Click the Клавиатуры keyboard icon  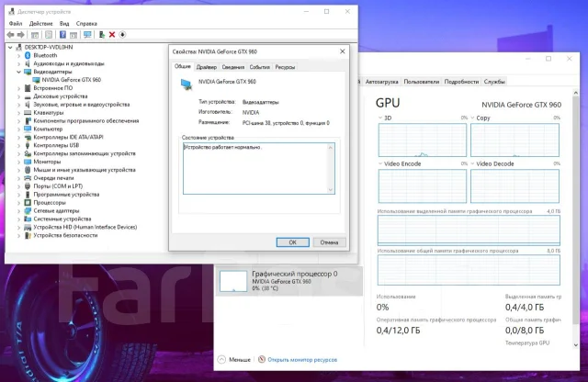[28, 112]
